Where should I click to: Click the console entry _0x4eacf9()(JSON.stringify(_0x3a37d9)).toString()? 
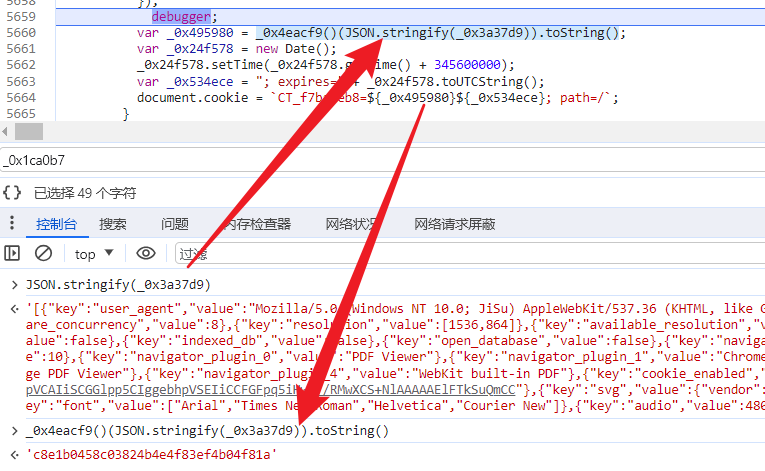[207, 431]
